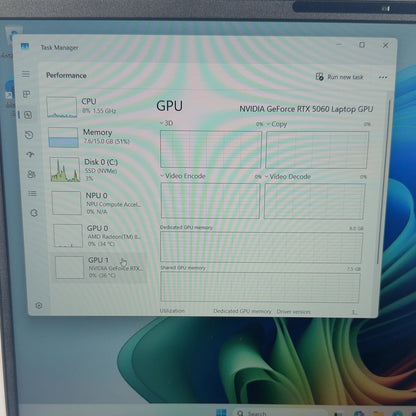
Task: Click the Dedicated GPU memory graph
Action: (x=261, y=247)
